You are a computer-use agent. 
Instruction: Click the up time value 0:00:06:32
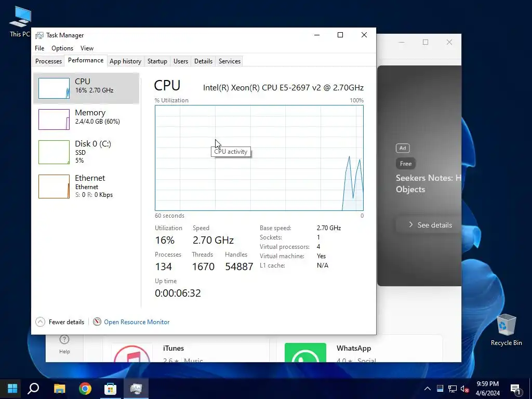[x=178, y=293]
